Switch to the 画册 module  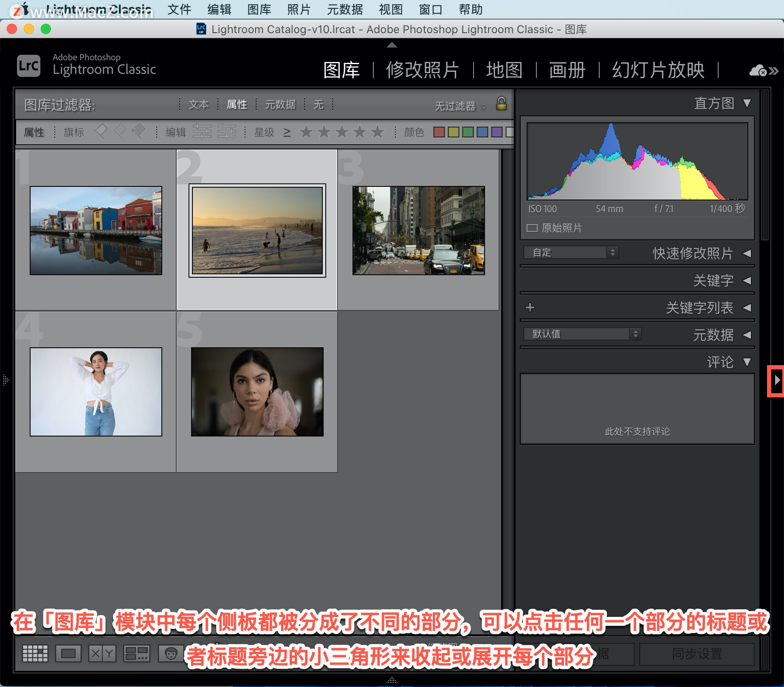567,70
